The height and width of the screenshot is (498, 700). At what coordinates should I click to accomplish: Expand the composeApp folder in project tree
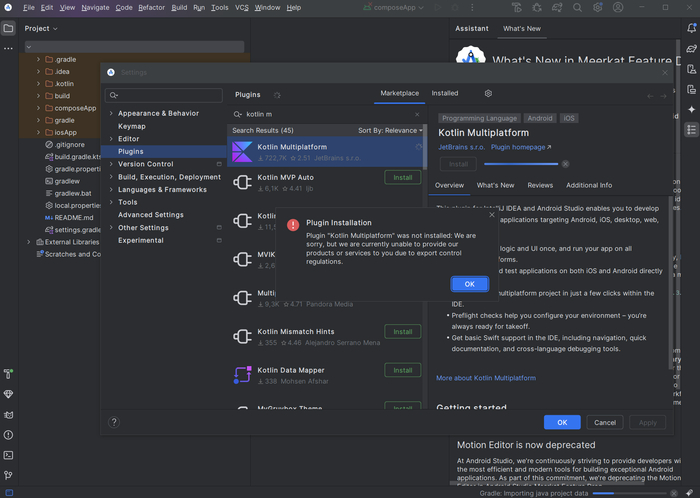tap(38, 108)
